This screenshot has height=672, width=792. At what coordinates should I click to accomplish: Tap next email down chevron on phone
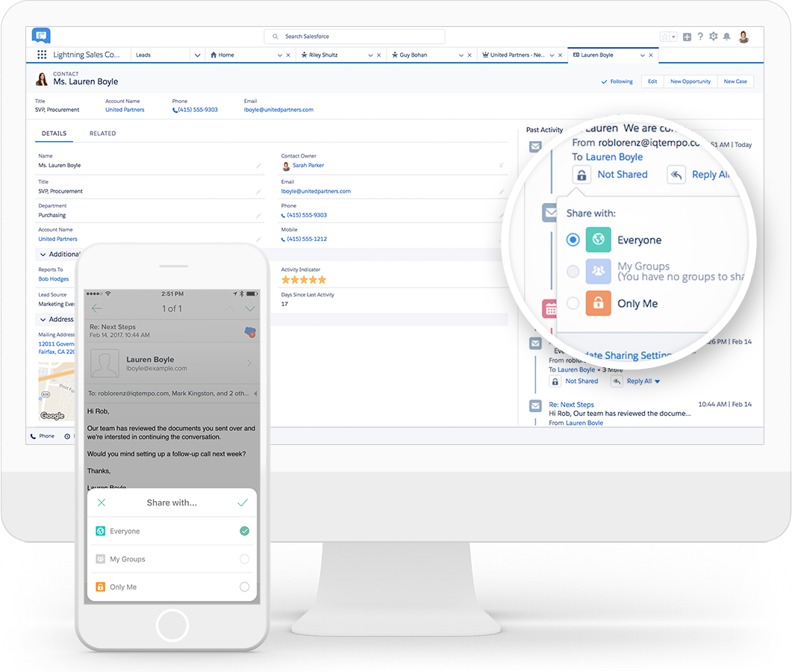[x=250, y=308]
